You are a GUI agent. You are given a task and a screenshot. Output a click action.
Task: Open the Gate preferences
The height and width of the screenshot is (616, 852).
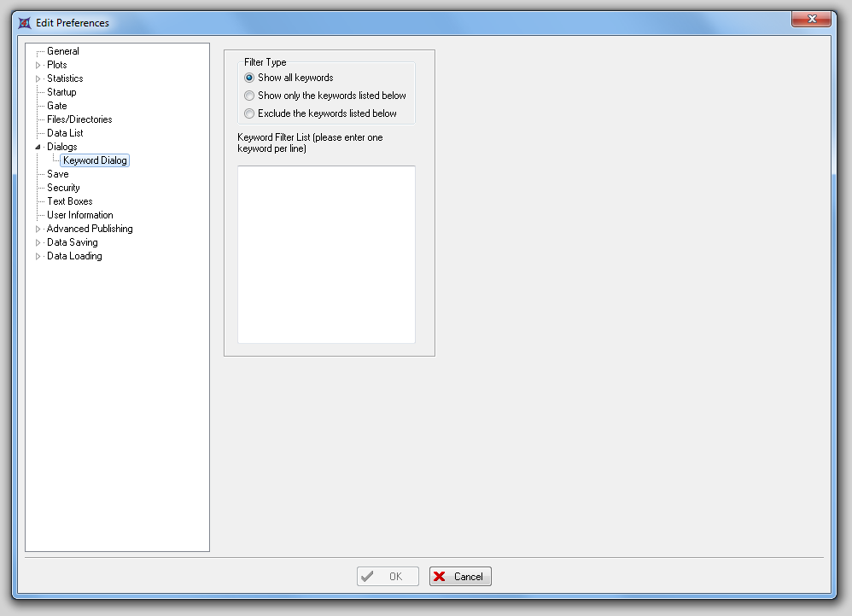57,106
